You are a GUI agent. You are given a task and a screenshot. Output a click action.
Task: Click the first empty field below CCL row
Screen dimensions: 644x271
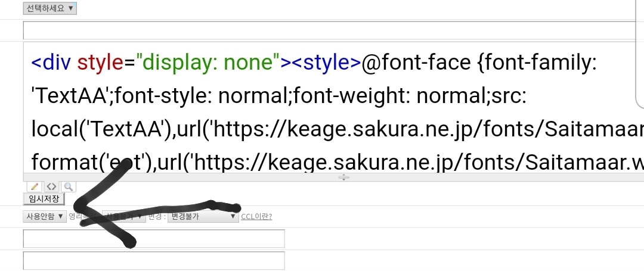click(x=153, y=238)
